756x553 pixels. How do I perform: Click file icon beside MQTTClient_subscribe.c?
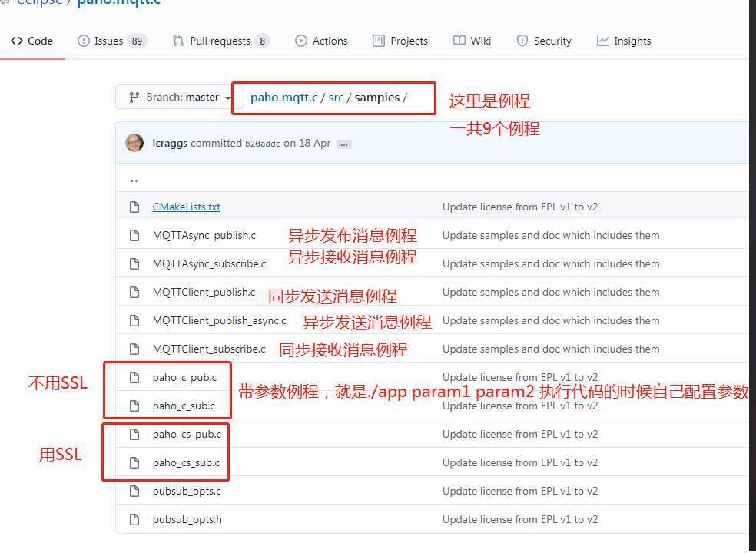point(134,349)
